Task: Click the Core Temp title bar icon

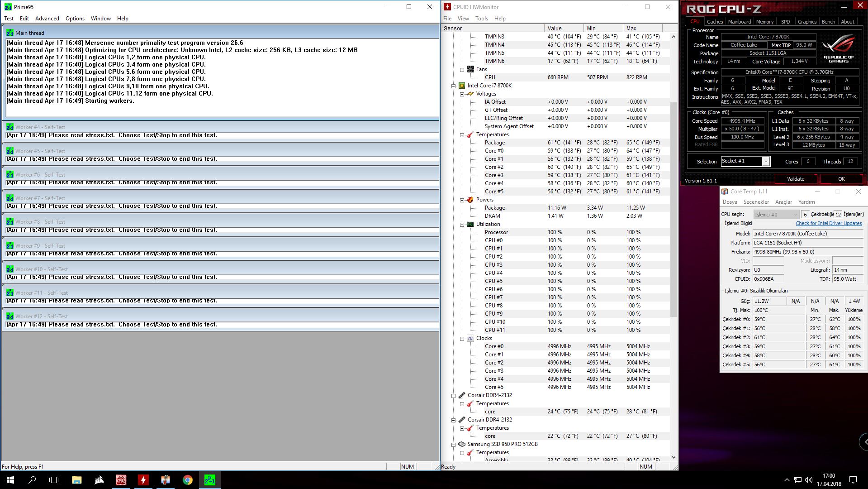Action: click(x=725, y=192)
